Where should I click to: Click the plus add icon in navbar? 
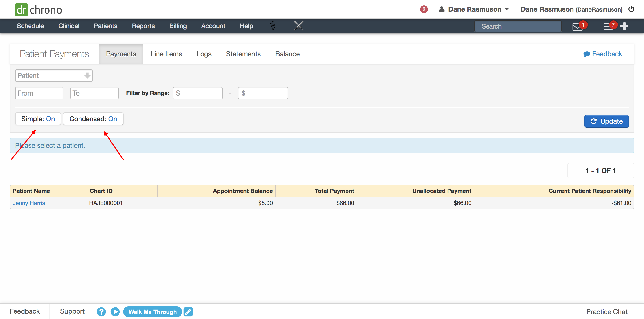(x=624, y=26)
